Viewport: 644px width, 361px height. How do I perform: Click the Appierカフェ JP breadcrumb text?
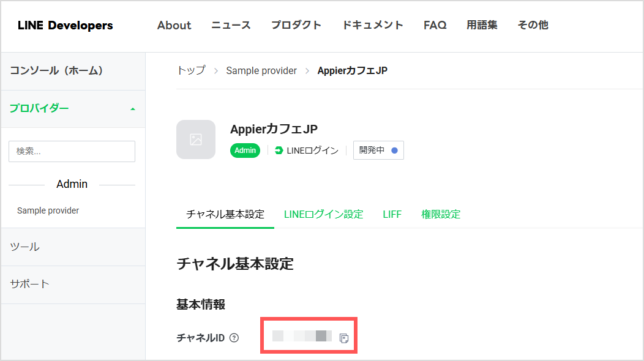[x=353, y=70]
